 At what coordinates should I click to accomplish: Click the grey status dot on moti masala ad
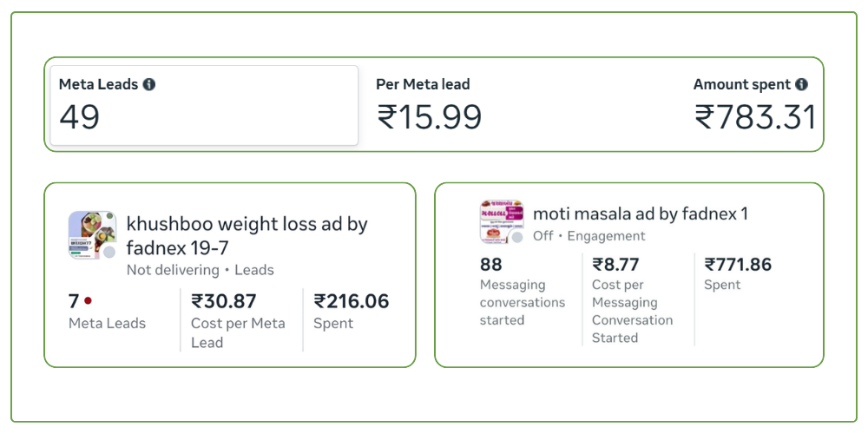point(517,237)
